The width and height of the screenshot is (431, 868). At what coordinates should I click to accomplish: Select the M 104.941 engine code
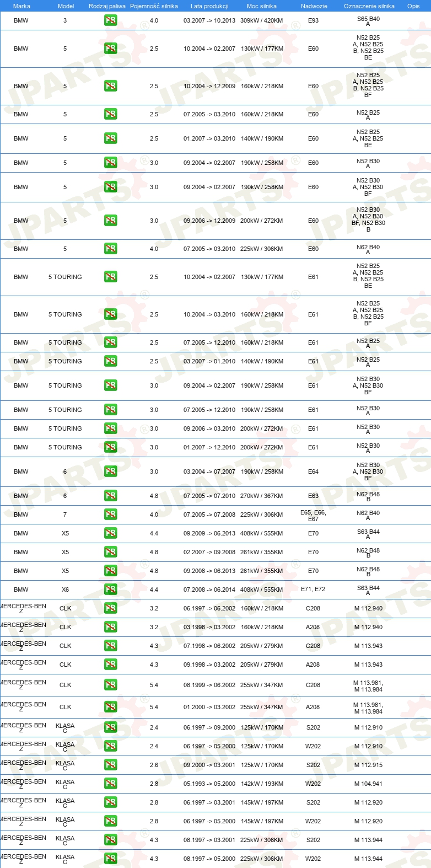(368, 784)
